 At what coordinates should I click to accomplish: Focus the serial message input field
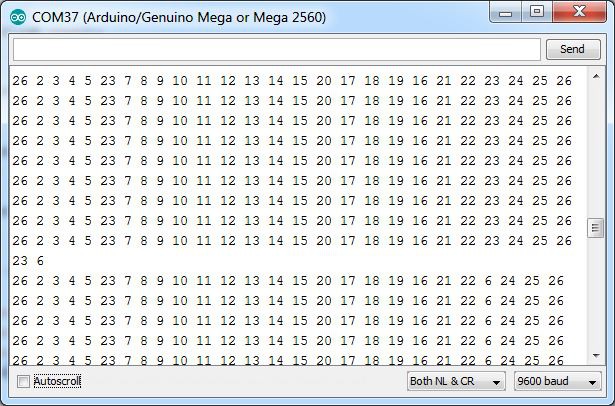pos(277,49)
